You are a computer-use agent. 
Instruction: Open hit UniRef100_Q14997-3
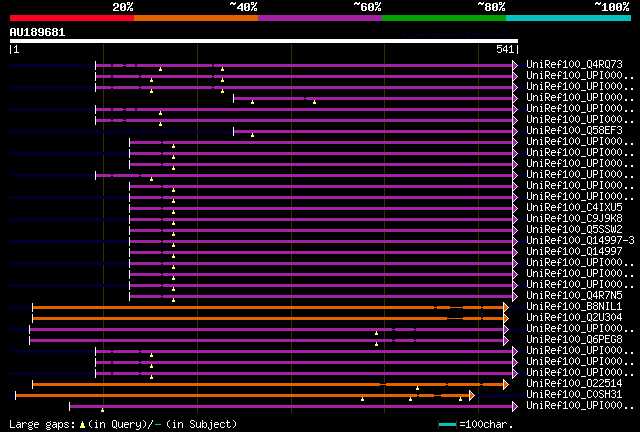click(580, 240)
